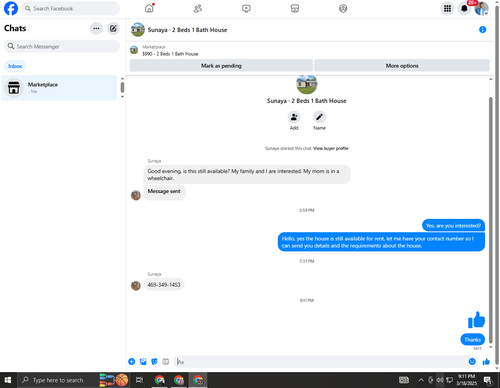Choose a sticker icon in composer

tap(154, 362)
